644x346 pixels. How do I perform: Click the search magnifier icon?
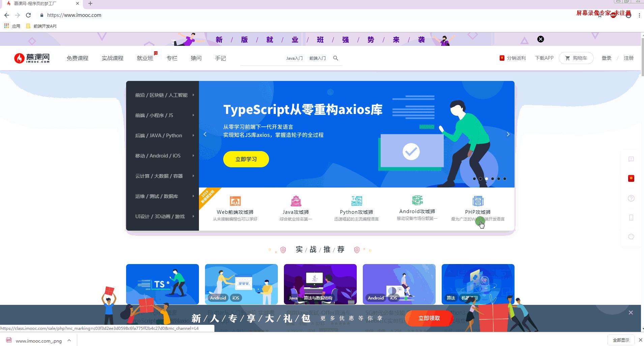pyautogui.click(x=335, y=58)
